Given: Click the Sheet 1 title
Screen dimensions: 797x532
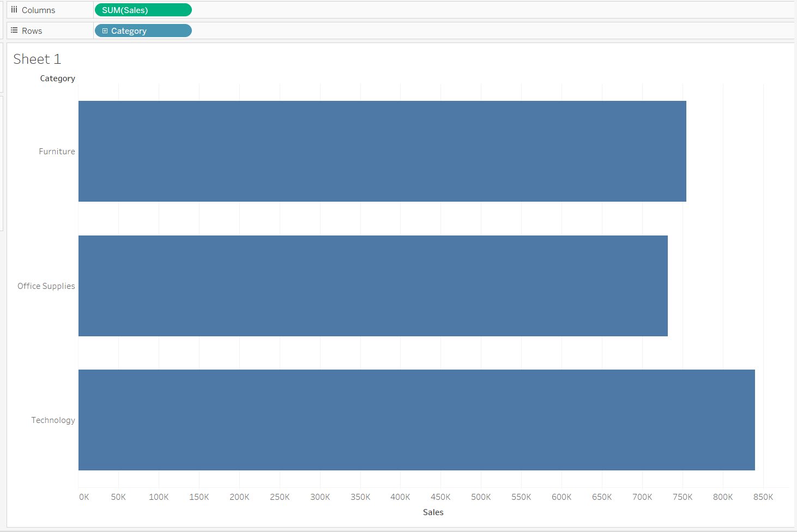Looking at the screenshot, I should [x=37, y=59].
